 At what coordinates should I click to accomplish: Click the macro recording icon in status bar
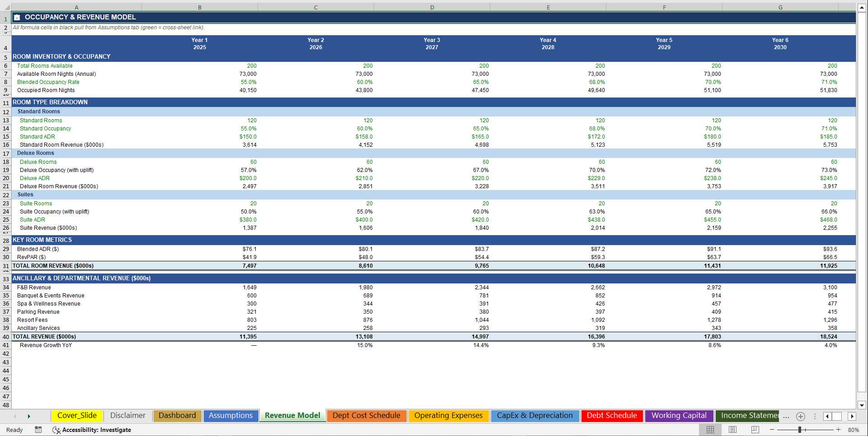[x=38, y=430]
